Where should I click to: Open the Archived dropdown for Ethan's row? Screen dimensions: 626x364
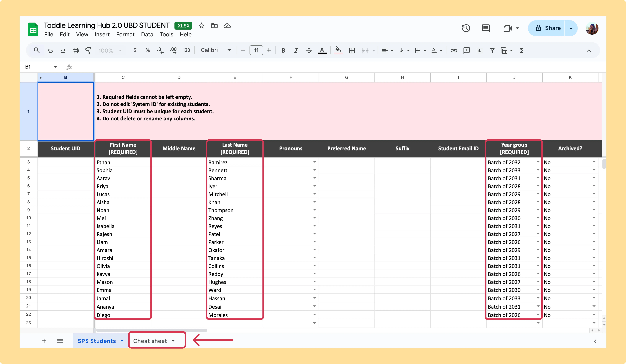(594, 162)
